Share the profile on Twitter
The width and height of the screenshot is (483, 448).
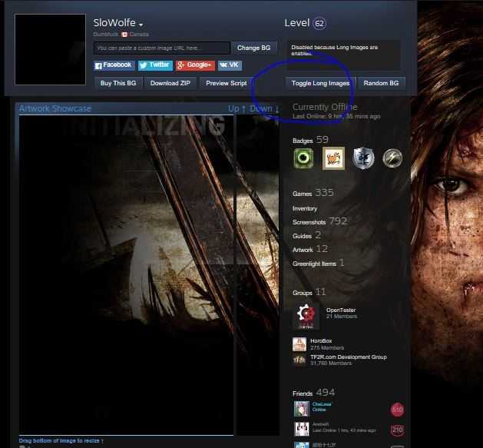155,65
